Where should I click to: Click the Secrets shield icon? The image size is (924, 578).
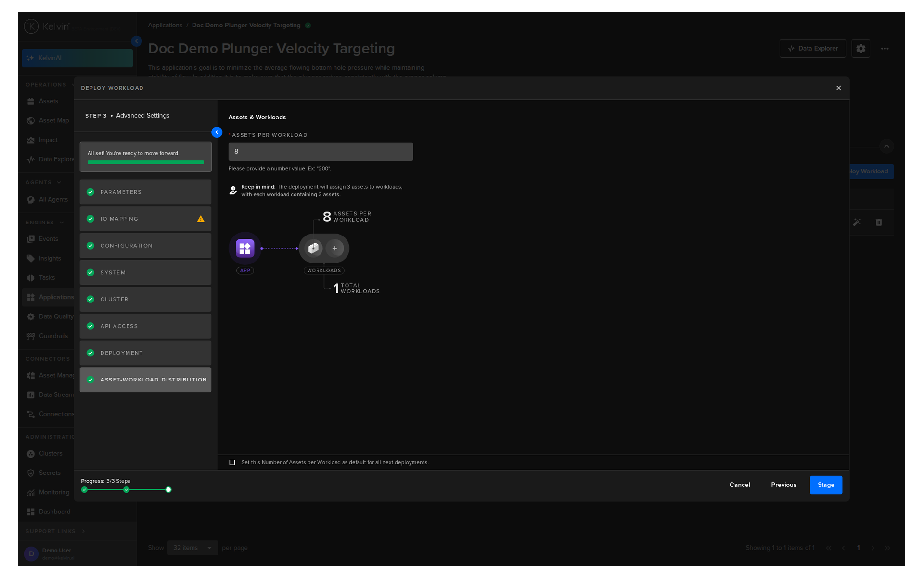tap(31, 473)
